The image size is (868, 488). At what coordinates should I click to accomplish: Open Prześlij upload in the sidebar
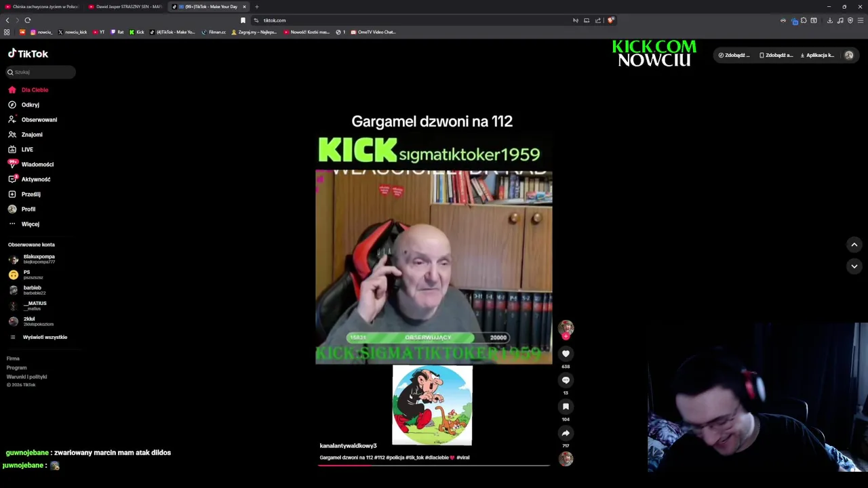(x=24, y=195)
